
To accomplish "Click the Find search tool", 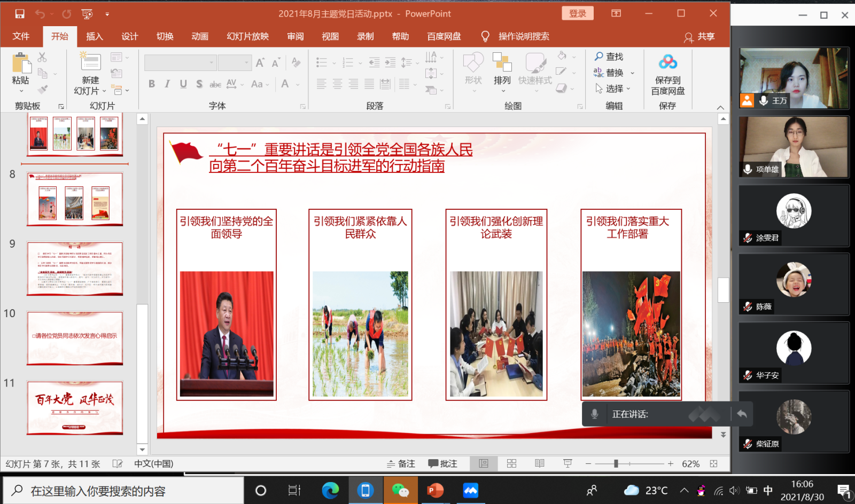I will click(609, 57).
